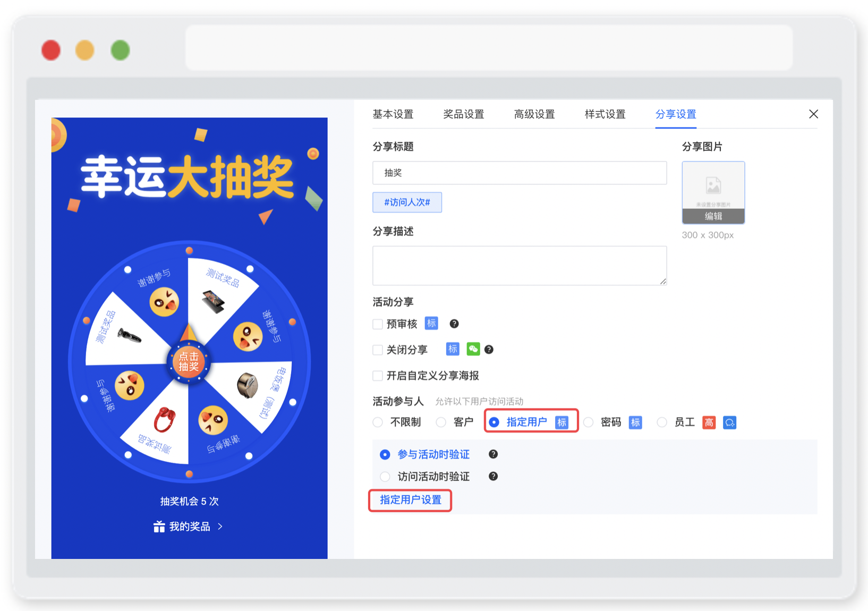Click help icon beside 关闭分享

[489, 350]
